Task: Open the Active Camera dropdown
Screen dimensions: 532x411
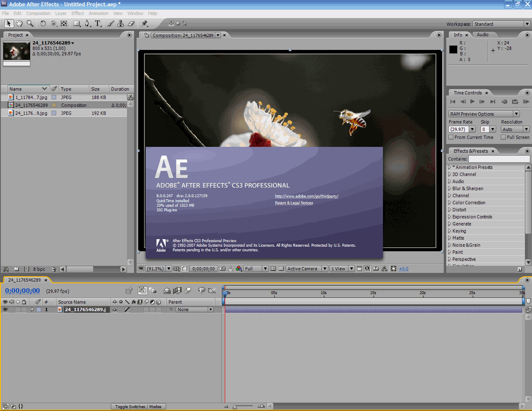Action: [x=307, y=269]
